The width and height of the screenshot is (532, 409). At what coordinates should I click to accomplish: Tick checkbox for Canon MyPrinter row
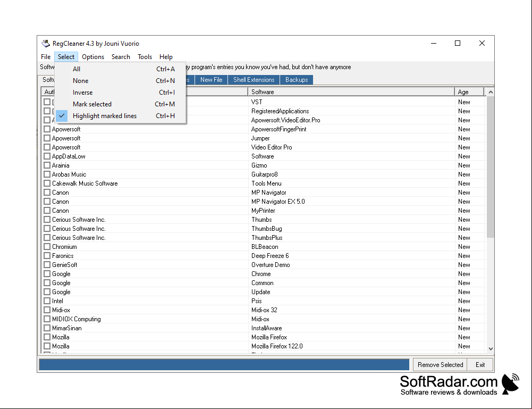tap(47, 211)
